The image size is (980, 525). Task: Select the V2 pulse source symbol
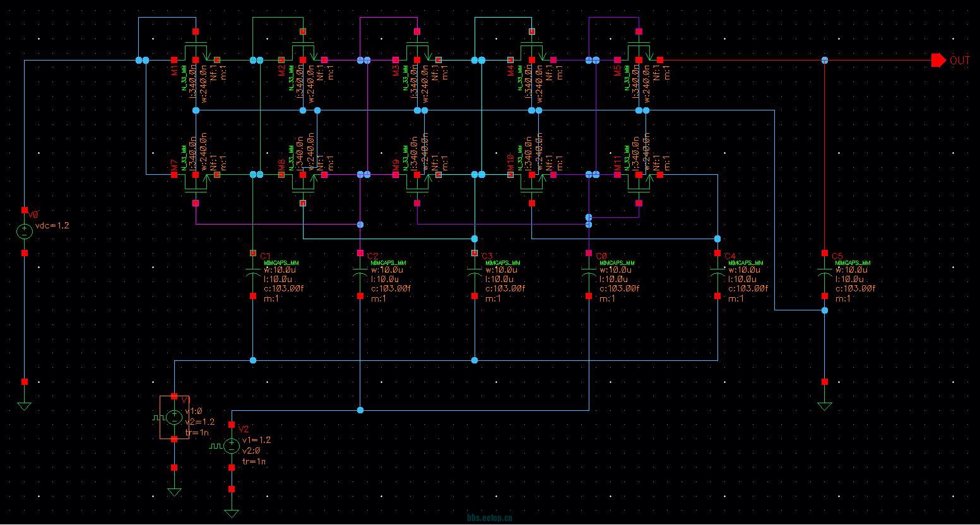(x=232, y=446)
